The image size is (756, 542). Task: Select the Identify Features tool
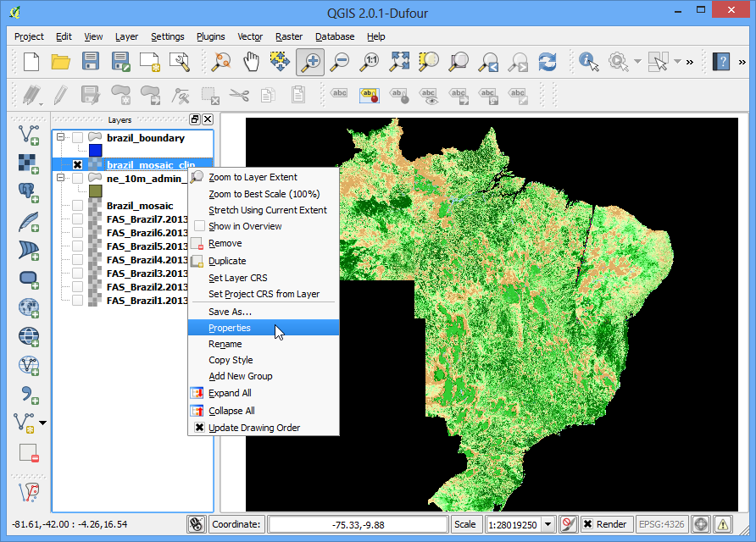pyautogui.click(x=589, y=62)
